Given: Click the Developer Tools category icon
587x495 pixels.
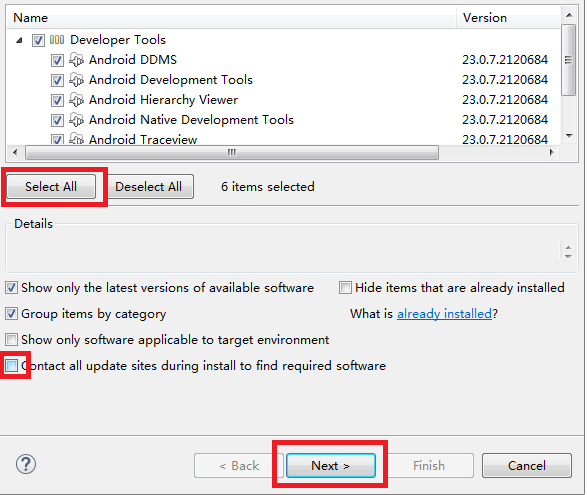Looking at the screenshot, I should click(x=57, y=40).
